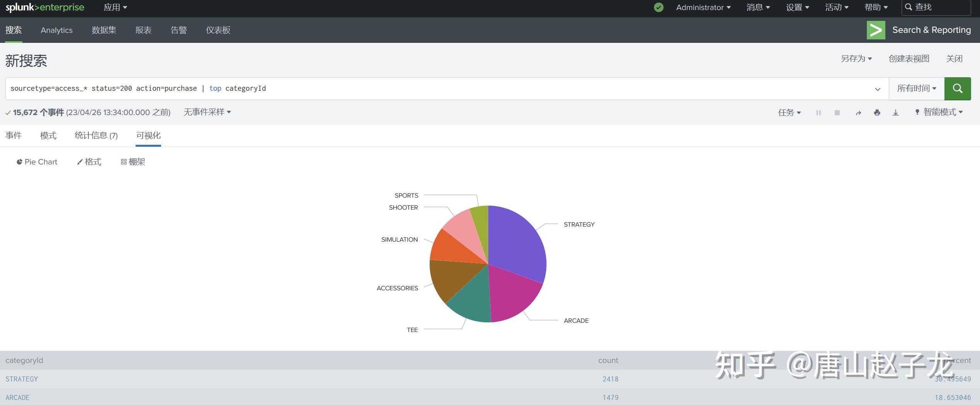Open the 任务 job dropdown
The image size is (980, 405).
click(790, 113)
